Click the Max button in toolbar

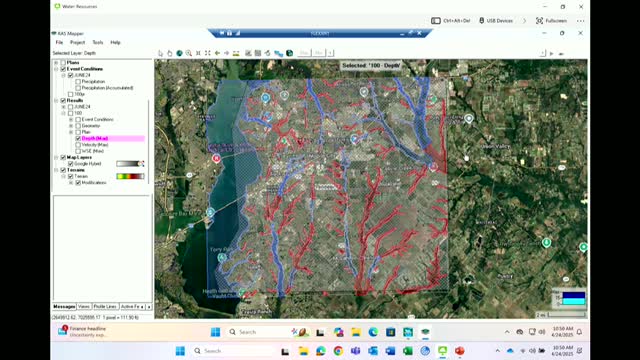click(x=304, y=53)
